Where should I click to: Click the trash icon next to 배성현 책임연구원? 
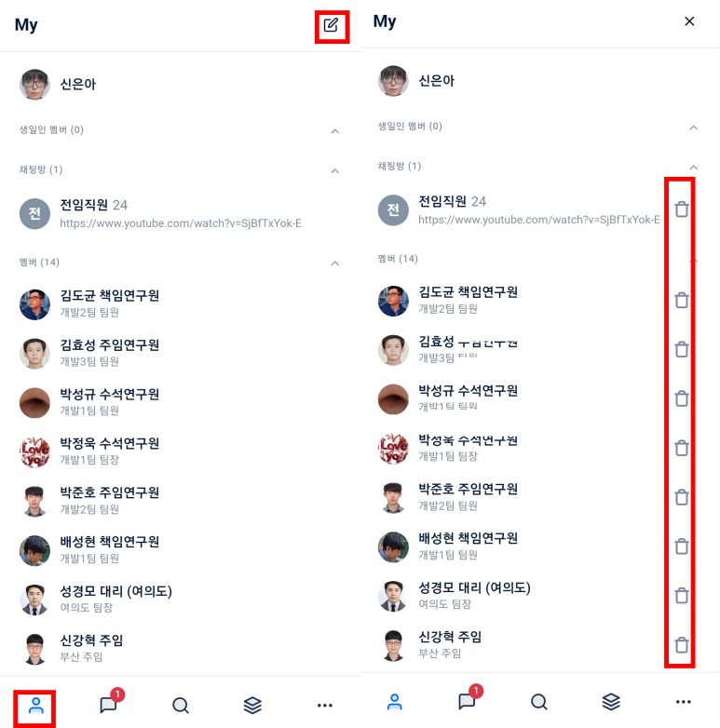(682, 546)
